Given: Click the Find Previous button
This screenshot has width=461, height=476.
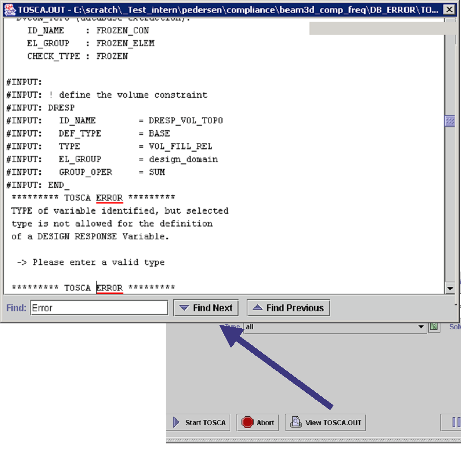Looking at the screenshot, I should [288, 308].
